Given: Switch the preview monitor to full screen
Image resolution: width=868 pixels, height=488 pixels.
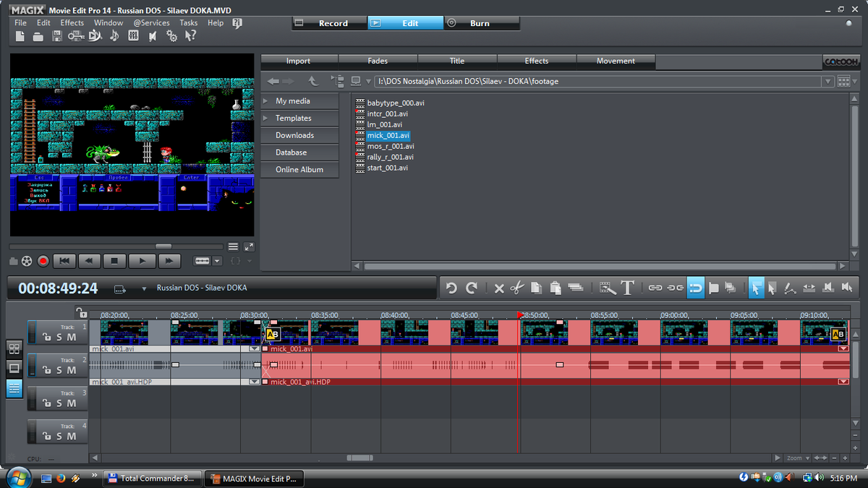Looking at the screenshot, I should [x=249, y=247].
